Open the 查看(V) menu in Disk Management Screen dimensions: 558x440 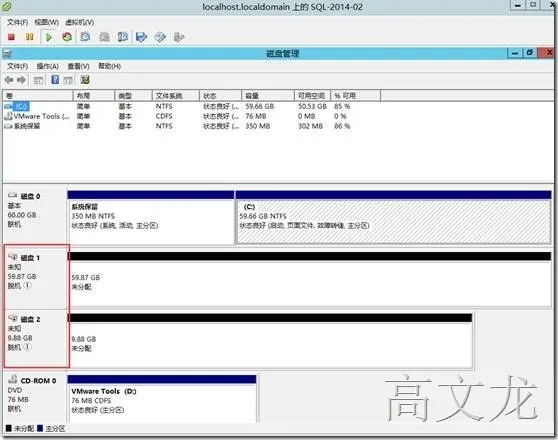78,66
